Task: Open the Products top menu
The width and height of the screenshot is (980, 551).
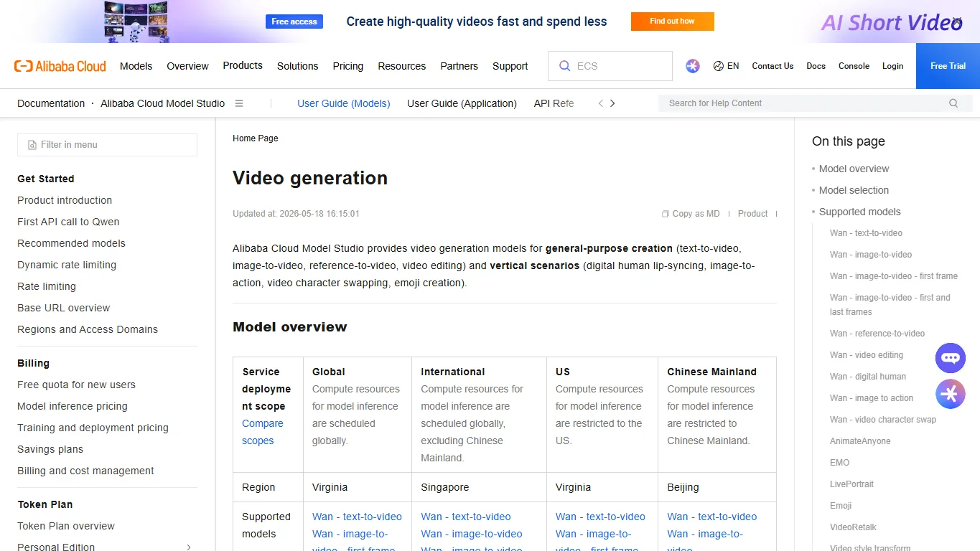Action: coord(243,65)
